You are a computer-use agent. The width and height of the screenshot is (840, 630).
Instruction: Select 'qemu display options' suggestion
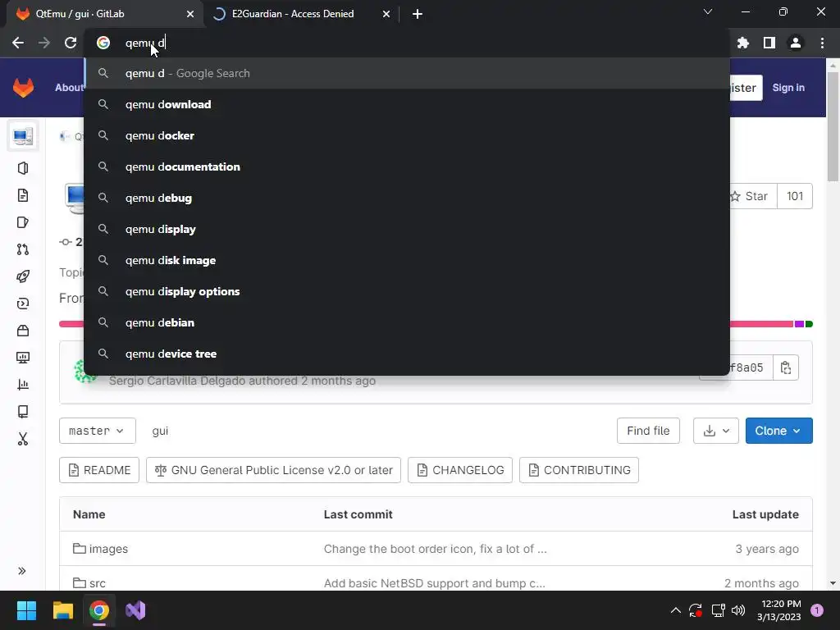click(x=407, y=291)
